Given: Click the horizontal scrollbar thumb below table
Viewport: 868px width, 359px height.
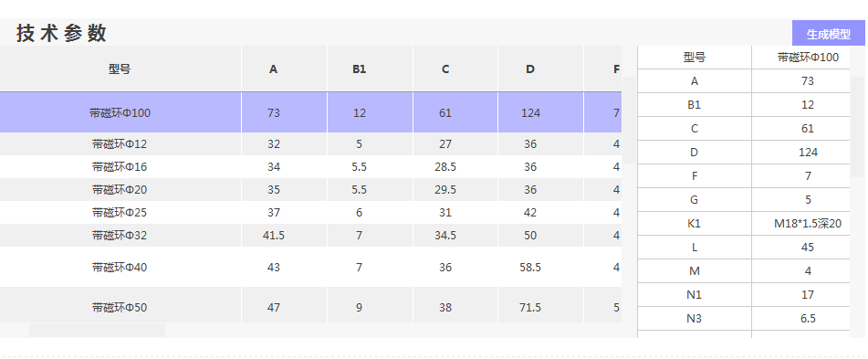Looking at the screenshot, I should tap(97, 330).
